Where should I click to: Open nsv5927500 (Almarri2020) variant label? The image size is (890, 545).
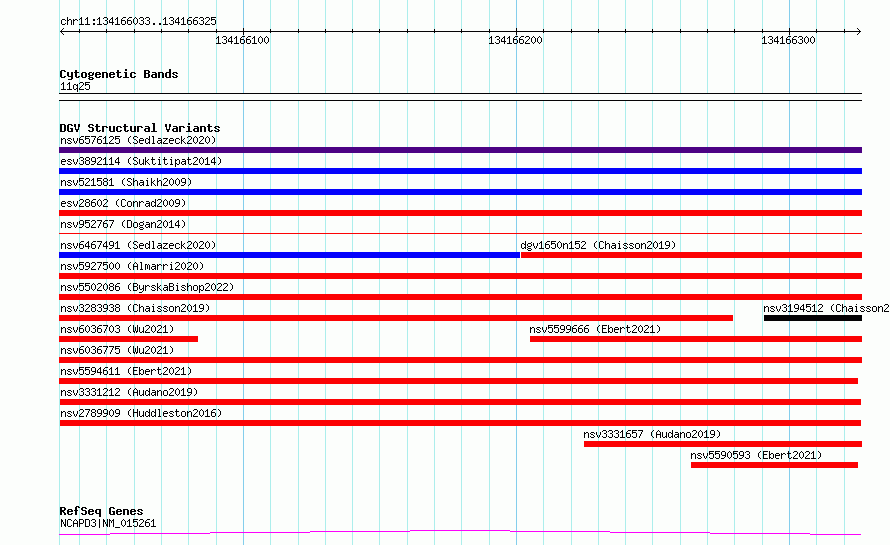[x=132, y=266]
